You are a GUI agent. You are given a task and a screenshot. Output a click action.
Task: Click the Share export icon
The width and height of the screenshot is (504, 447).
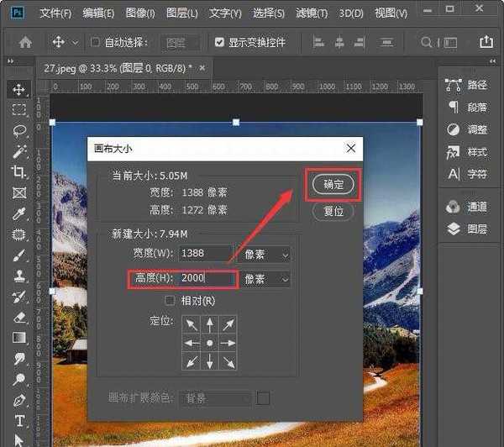click(x=486, y=41)
